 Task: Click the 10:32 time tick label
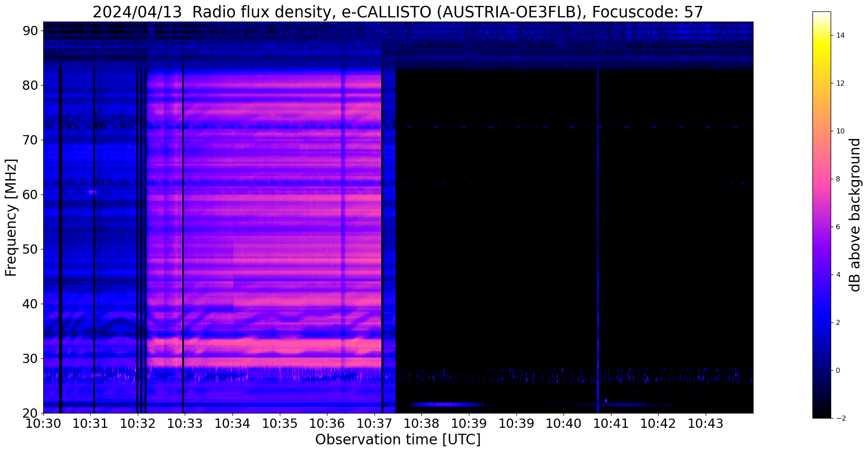pos(138,424)
